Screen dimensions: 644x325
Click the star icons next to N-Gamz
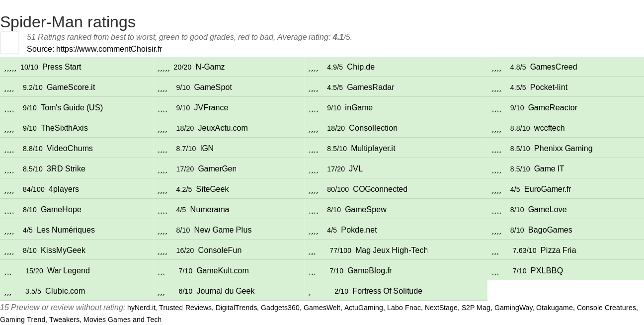[164, 68]
